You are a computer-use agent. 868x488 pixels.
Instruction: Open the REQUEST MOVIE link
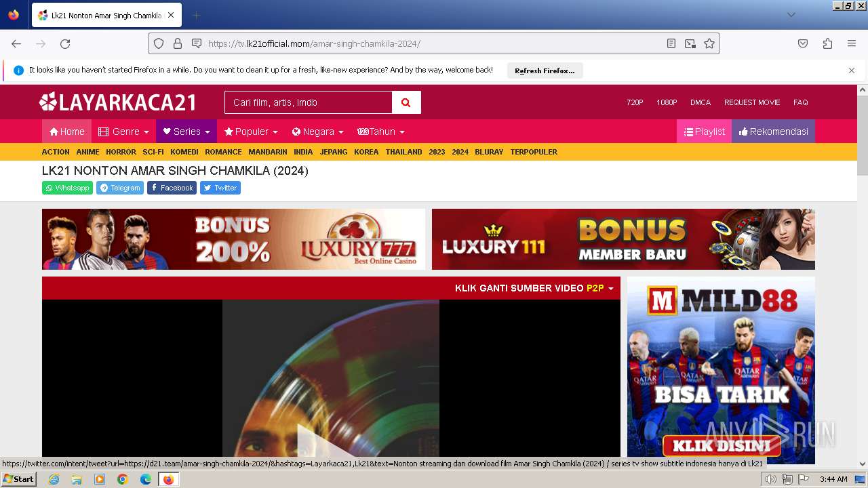pyautogui.click(x=752, y=102)
